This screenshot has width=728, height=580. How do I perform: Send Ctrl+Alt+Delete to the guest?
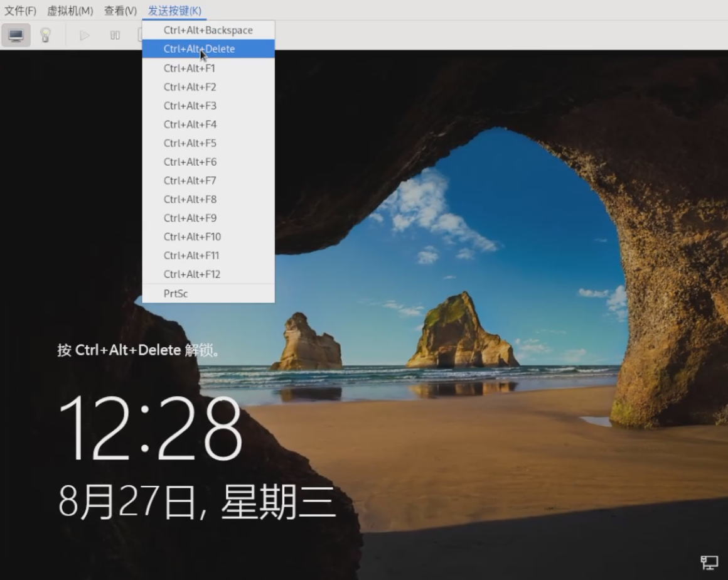200,49
